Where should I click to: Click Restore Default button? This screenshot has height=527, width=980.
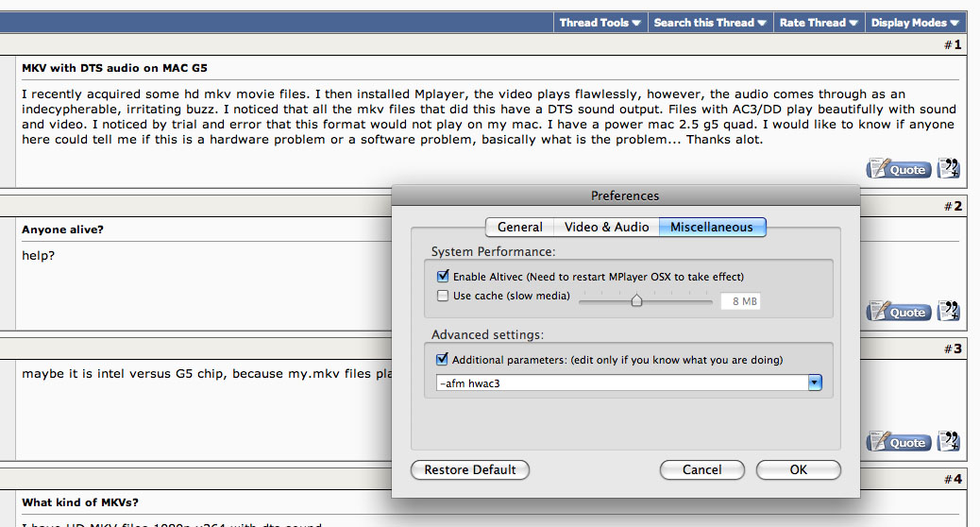coord(470,469)
